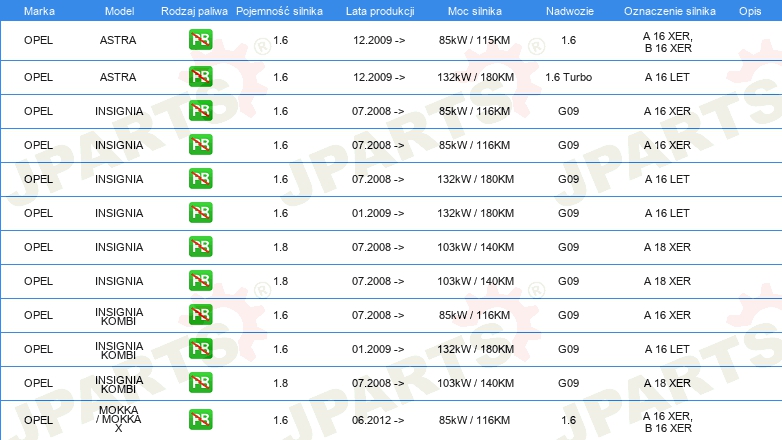Select 85kW / 116KM in the MOKKA row

[474, 420]
